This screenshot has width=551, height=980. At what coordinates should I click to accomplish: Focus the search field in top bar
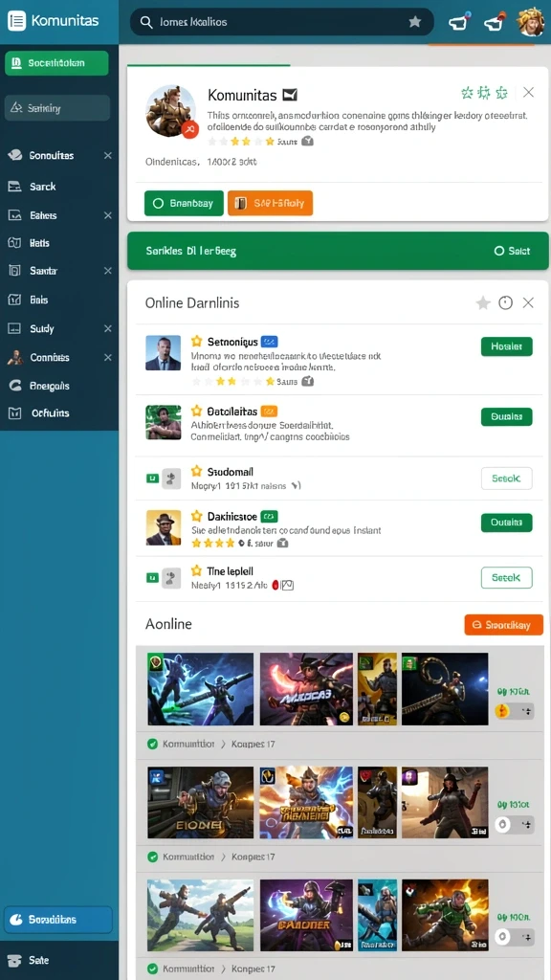(282, 22)
